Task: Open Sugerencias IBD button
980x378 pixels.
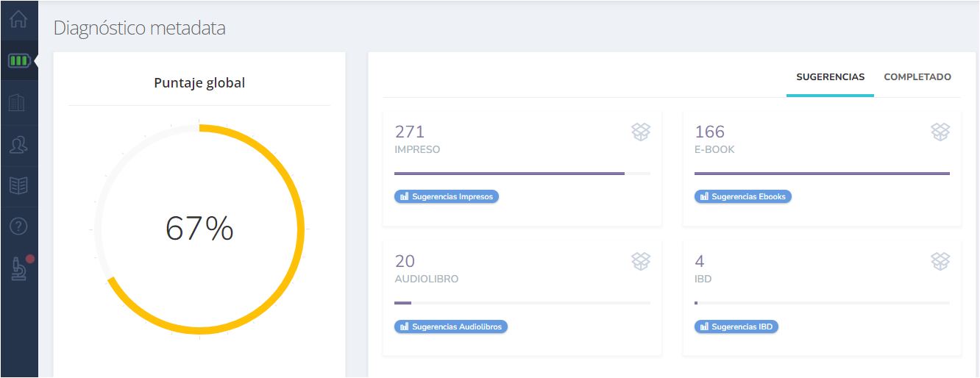Action: pos(736,326)
